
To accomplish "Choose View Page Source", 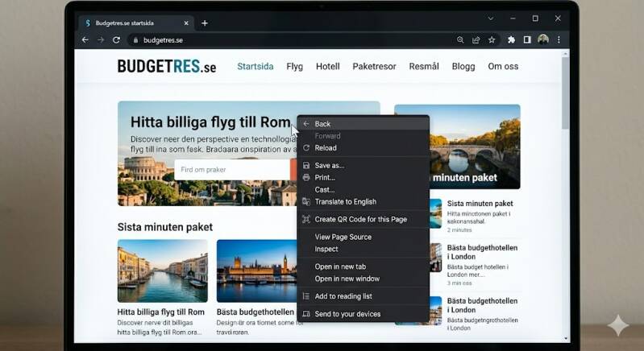I will click(363, 237).
